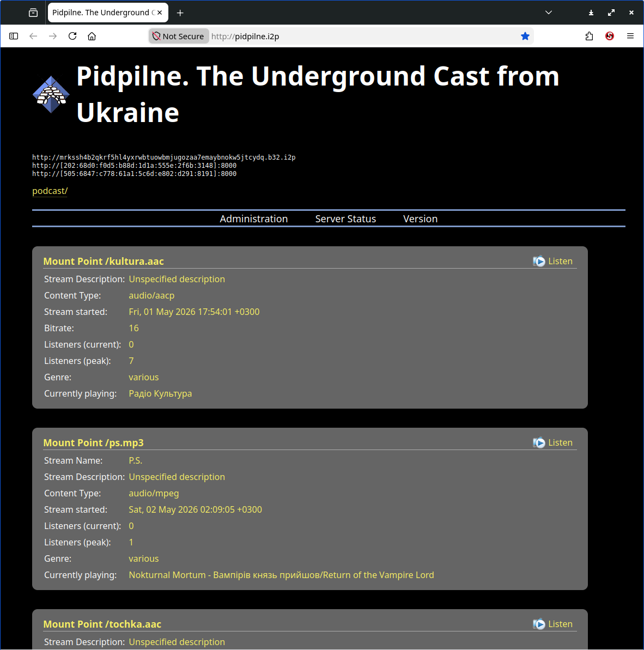Viewport: 644px width, 650px height.
Task: Click the bookmark star icon
Action: tap(525, 36)
